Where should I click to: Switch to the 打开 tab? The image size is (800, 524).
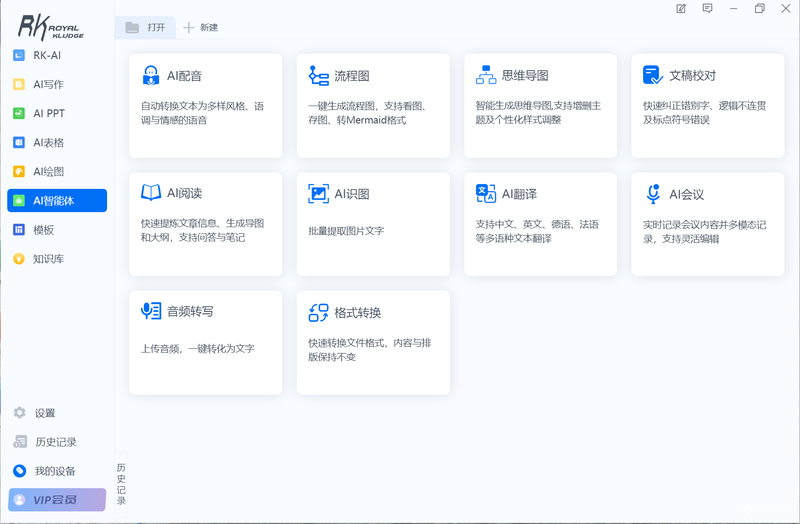tap(145, 28)
